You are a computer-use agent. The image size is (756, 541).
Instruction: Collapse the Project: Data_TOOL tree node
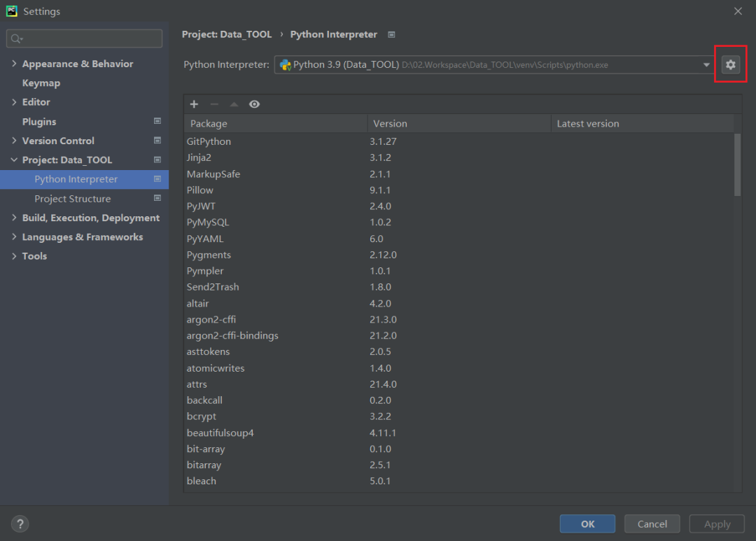click(15, 160)
